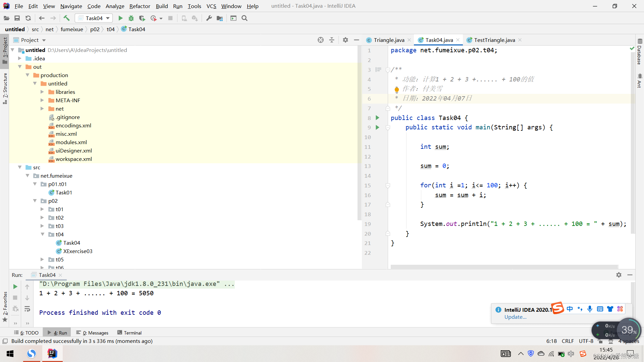Open Run panel settings gear

coord(619,275)
